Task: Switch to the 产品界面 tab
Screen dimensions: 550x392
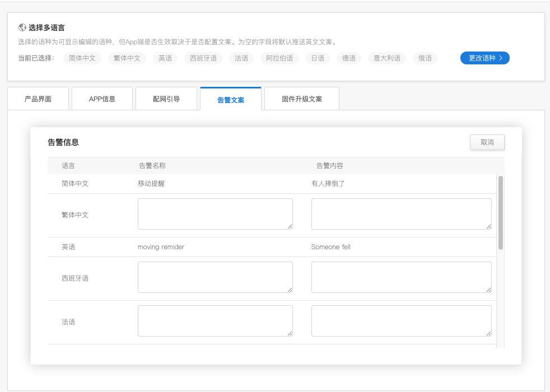Action: point(38,99)
